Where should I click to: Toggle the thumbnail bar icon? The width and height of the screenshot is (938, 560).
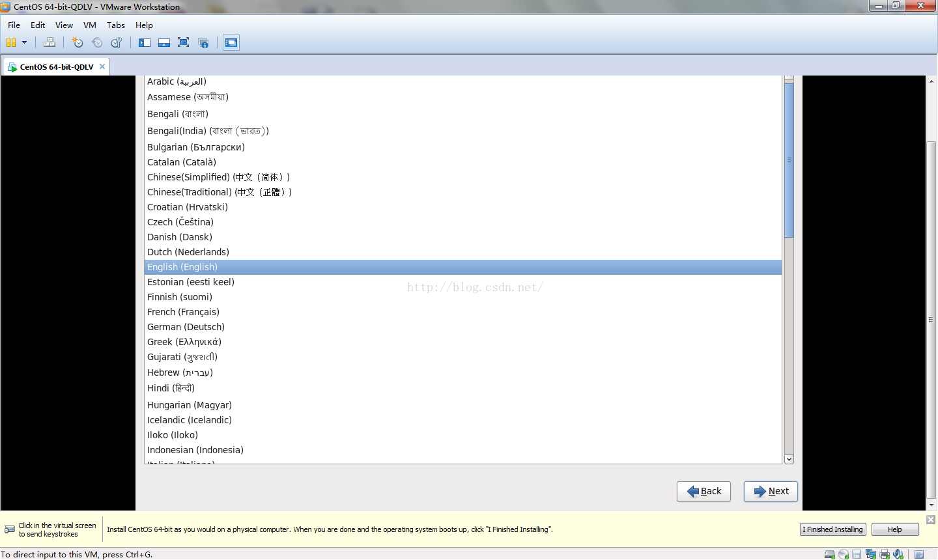[164, 42]
